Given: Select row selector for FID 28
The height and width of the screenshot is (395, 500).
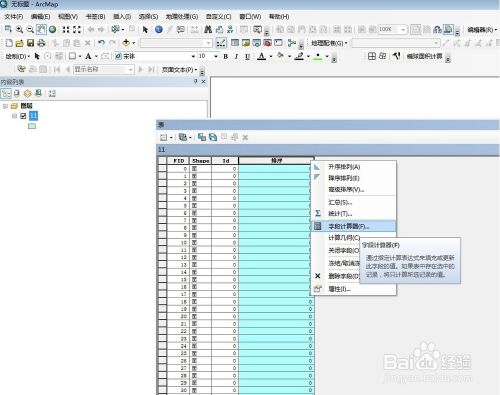Looking at the screenshot, I should [x=162, y=375].
